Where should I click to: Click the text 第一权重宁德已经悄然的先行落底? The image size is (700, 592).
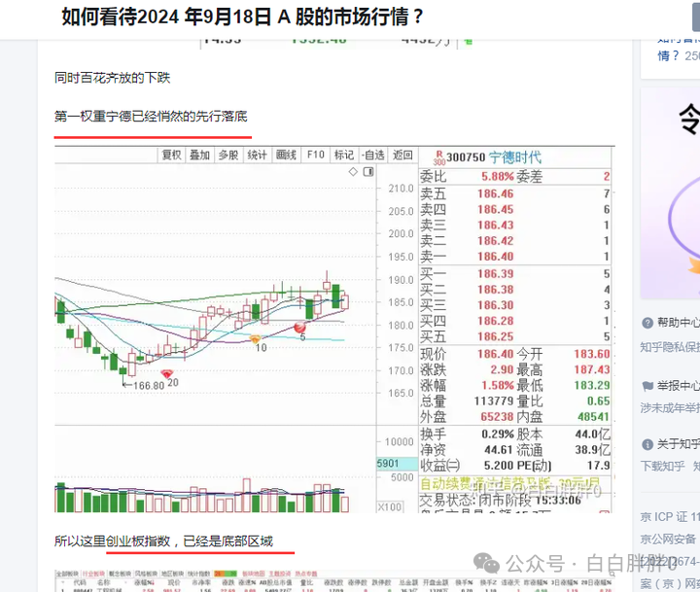pyautogui.click(x=151, y=117)
